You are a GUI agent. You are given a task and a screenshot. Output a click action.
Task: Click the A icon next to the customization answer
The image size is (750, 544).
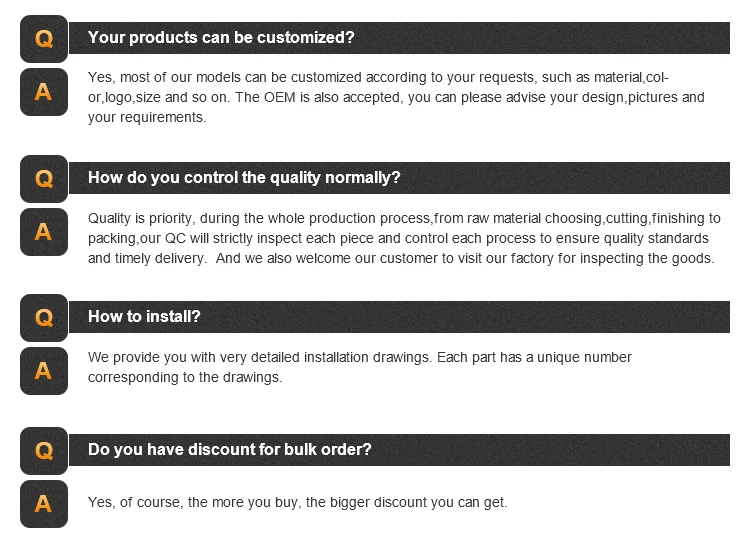[44, 92]
